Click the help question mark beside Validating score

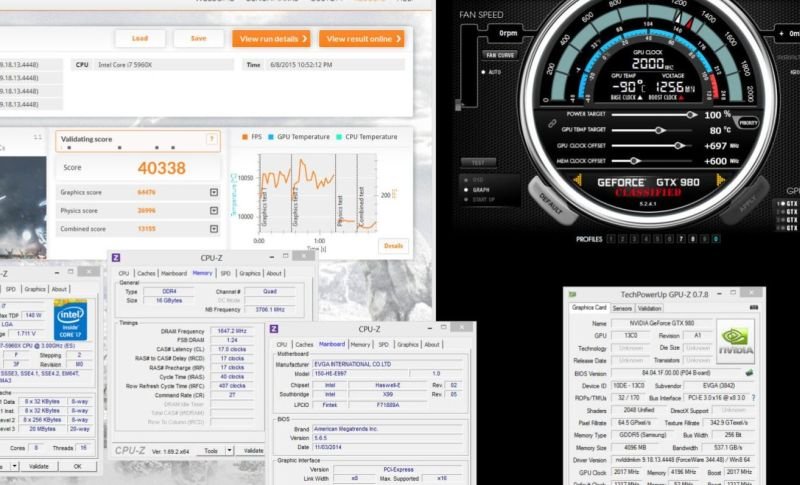point(211,139)
